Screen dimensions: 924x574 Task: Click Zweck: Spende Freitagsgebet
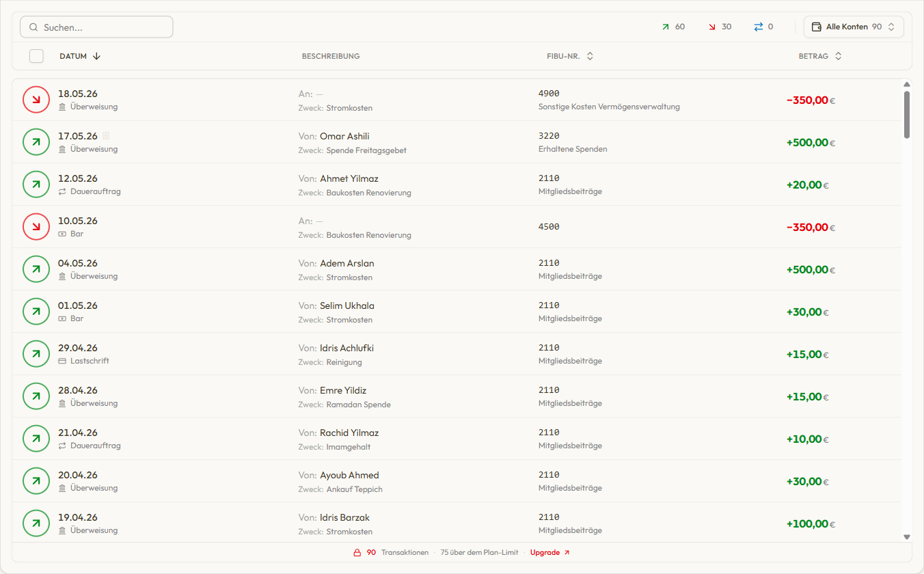pyautogui.click(x=353, y=150)
